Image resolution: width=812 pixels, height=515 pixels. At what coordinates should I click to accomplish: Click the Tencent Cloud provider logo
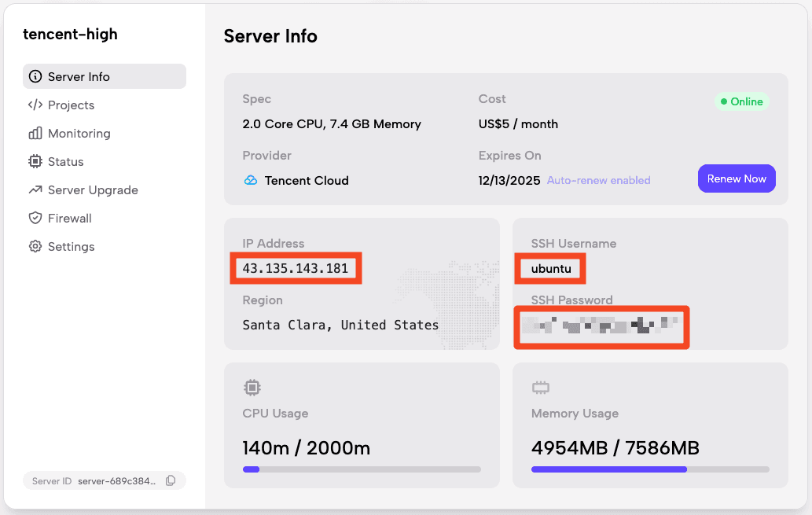[x=252, y=180]
